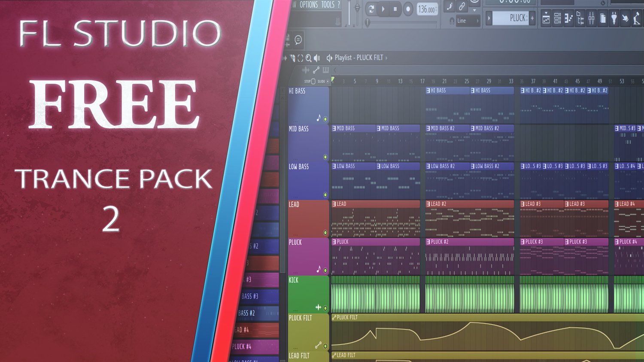This screenshot has width=644, height=362.
Task: Select the HI BASS track header
Action: pos(308,105)
